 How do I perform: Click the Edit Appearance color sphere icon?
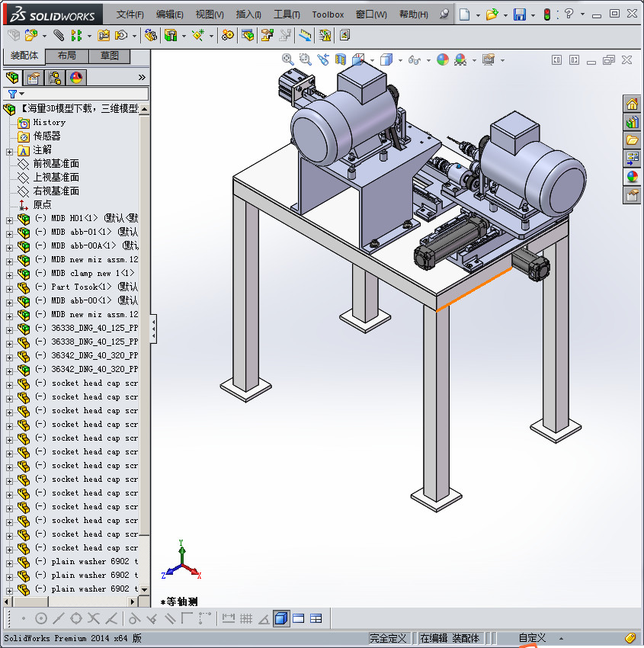point(442,60)
